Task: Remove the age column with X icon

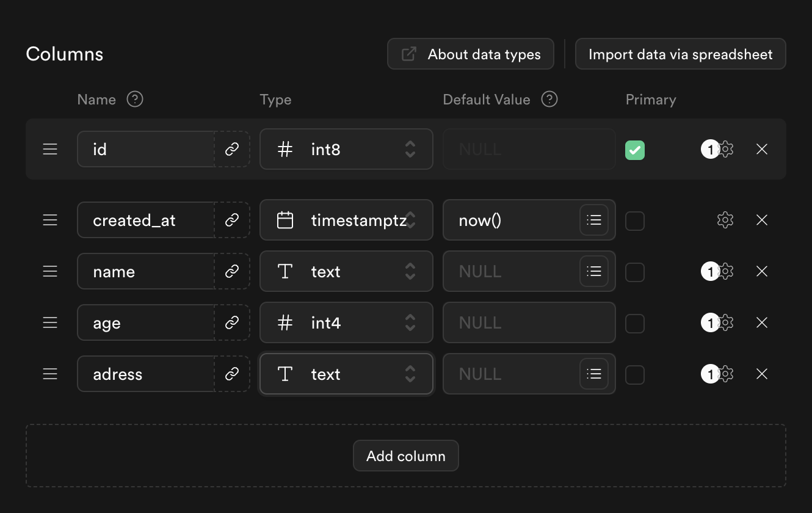Action: pyautogui.click(x=761, y=322)
